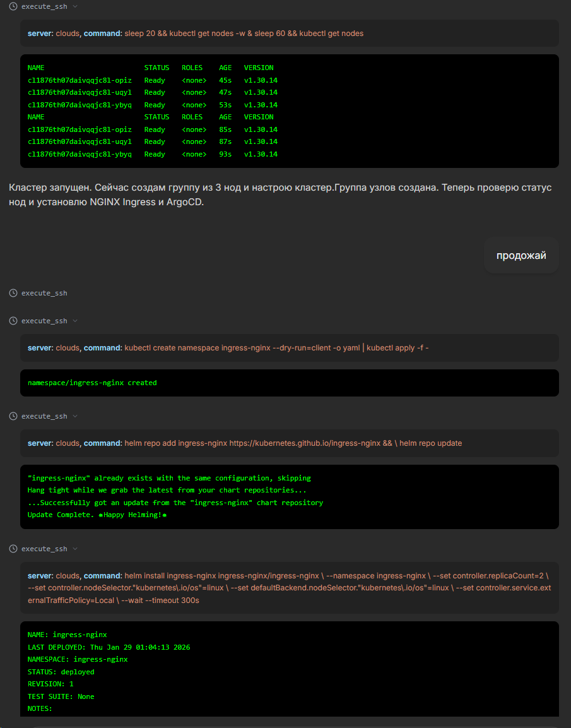The image size is (571, 728).
Task: Click the assistant text starting "Кластер запущен"
Action: click(280, 195)
